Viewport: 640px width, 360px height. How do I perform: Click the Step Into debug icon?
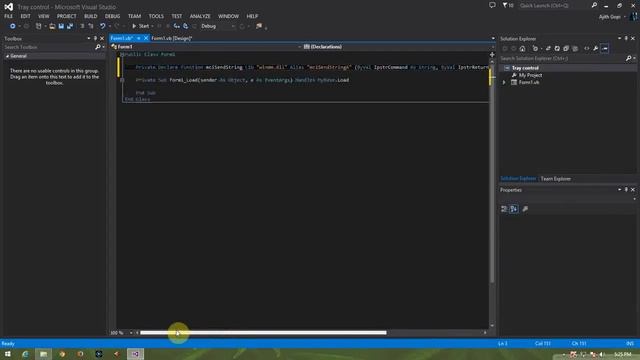(176, 26)
